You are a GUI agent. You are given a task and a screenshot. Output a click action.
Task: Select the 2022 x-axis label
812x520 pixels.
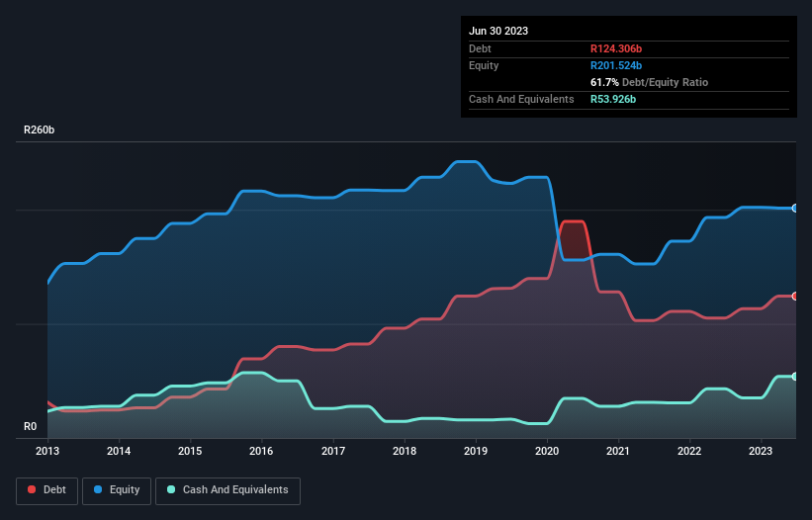(689, 451)
